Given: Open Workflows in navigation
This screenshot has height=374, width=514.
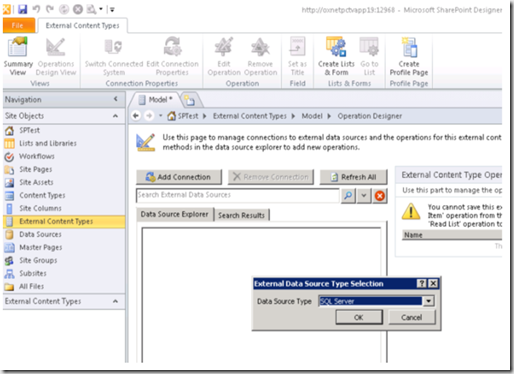Looking at the screenshot, I should tap(64, 156).
